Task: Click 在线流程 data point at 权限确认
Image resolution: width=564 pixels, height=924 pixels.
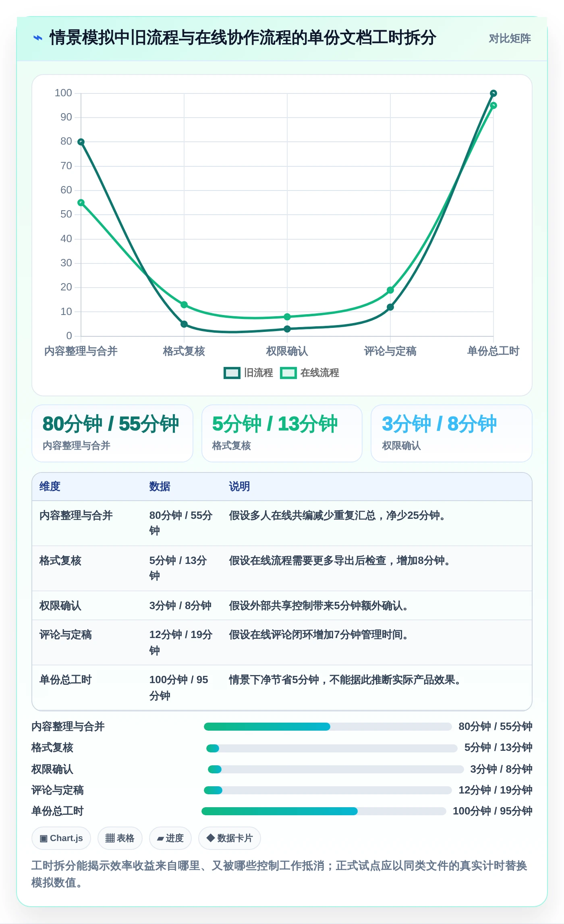Action: 287,317
